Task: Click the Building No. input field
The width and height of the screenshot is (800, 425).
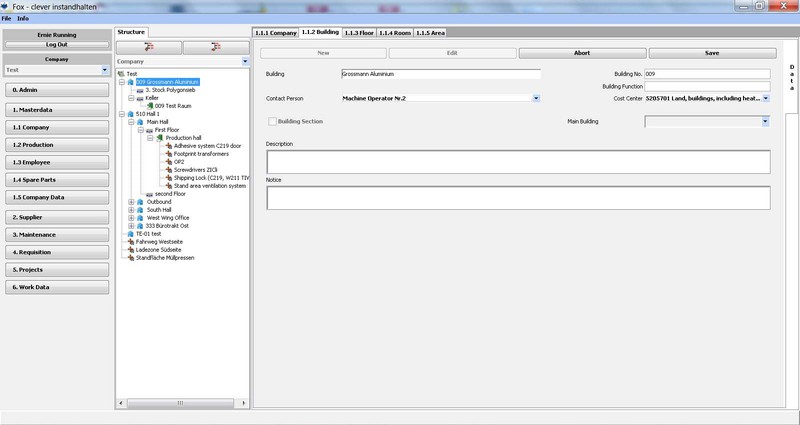Action: [706, 74]
